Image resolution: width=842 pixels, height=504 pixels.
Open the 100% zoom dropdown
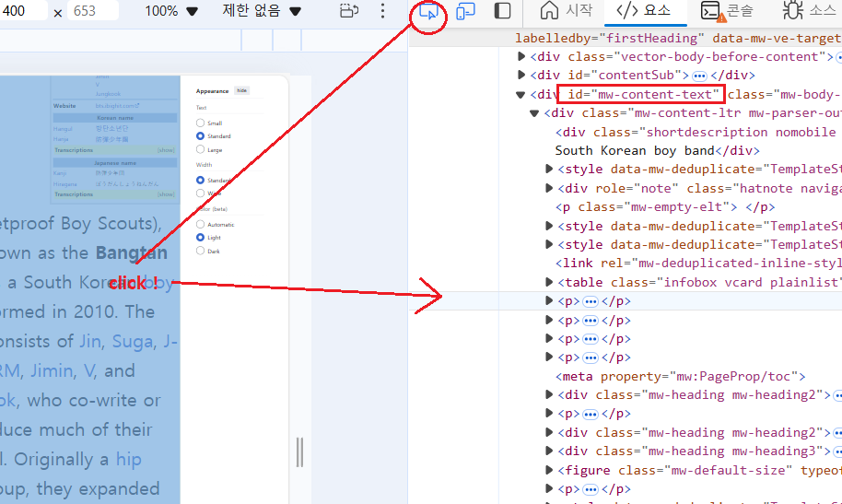click(171, 11)
